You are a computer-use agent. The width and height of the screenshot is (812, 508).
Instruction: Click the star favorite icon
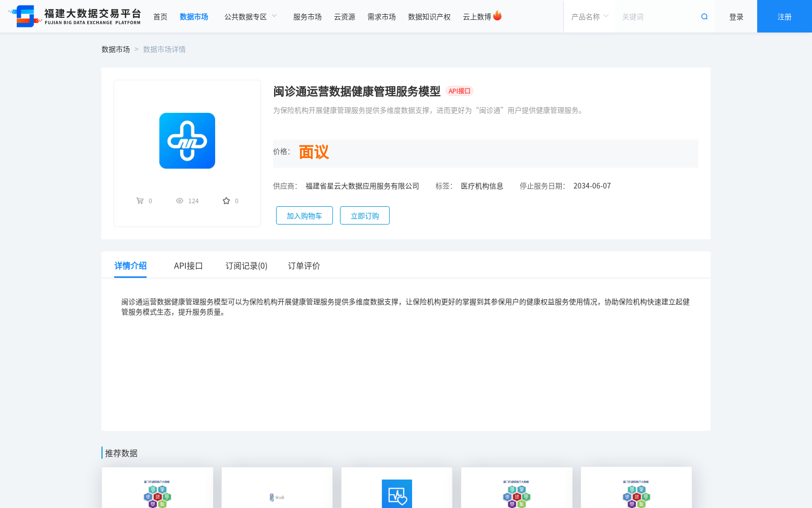[x=226, y=201]
